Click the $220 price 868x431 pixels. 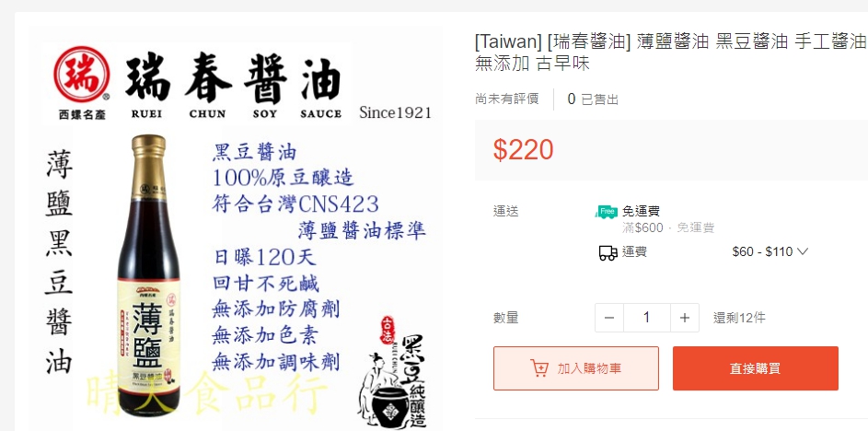pyautogui.click(x=523, y=150)
